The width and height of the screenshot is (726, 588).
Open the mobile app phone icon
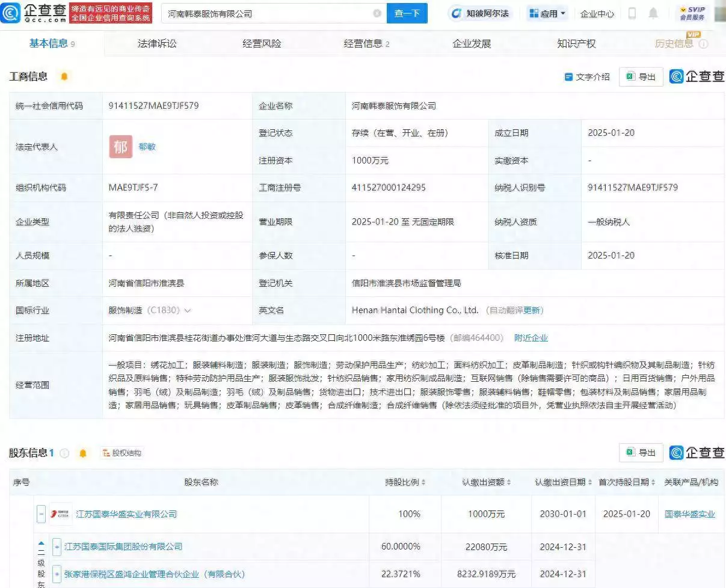(x=632, y=13)
